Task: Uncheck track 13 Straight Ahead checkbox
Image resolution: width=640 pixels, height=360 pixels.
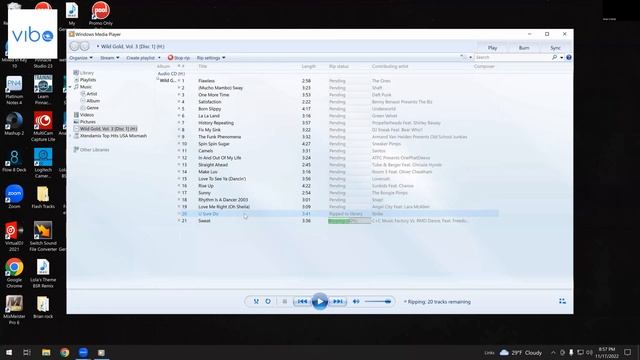Action: point(179,164)
